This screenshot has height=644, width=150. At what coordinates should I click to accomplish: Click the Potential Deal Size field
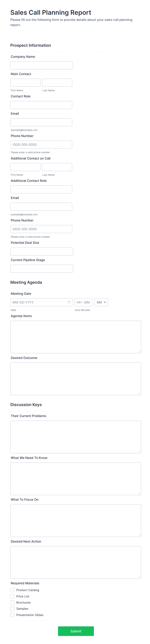click(41, 251)
